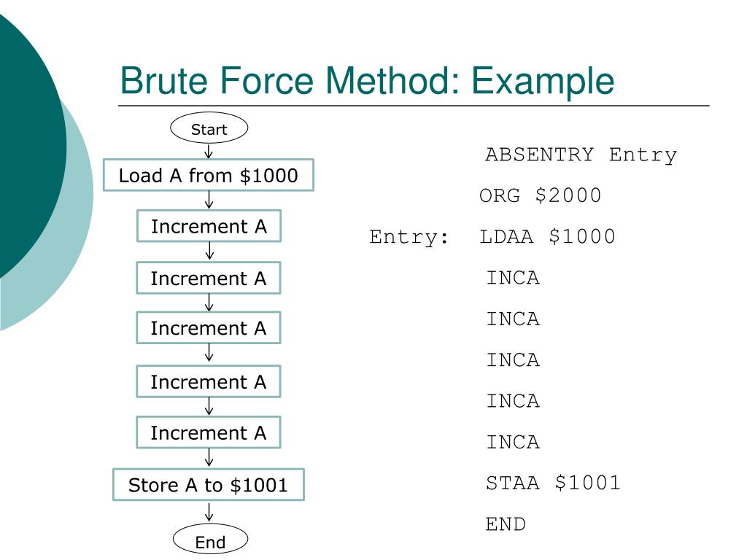Click the LDAA $1000 instruction
Image resolution: width=747 pixels, height=560 pixels.
point(547,237)
